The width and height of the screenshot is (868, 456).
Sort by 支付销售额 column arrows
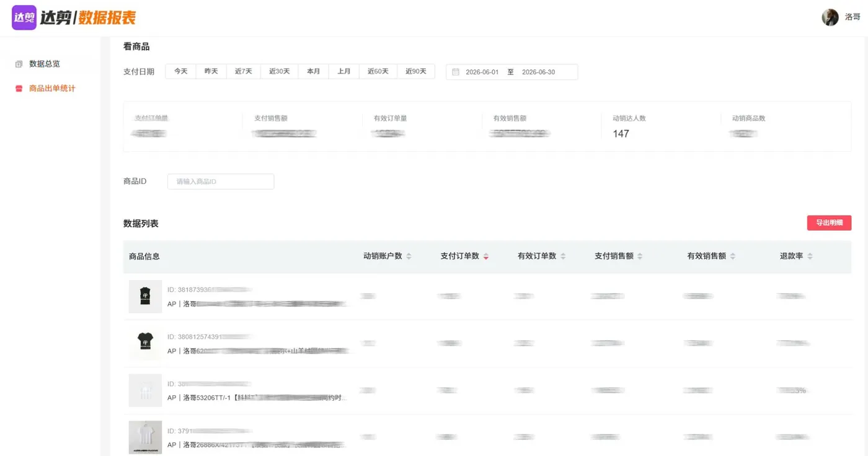click(640, 256)
